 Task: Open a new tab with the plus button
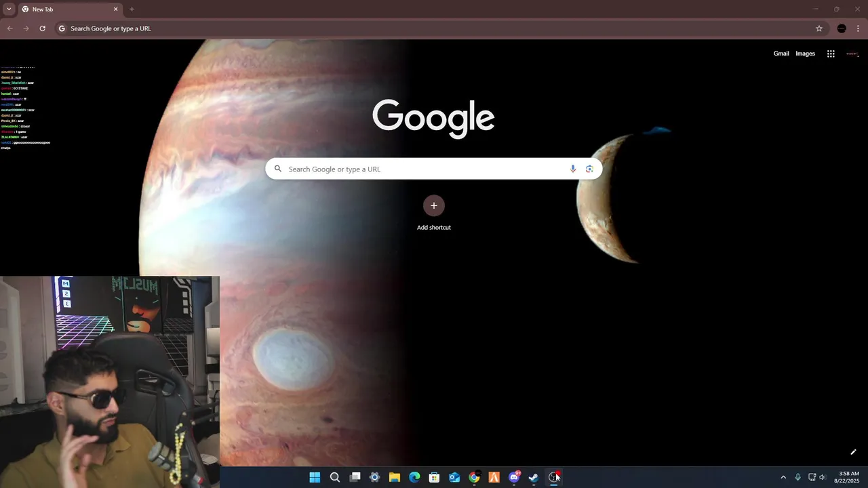(x=132, y=9)
